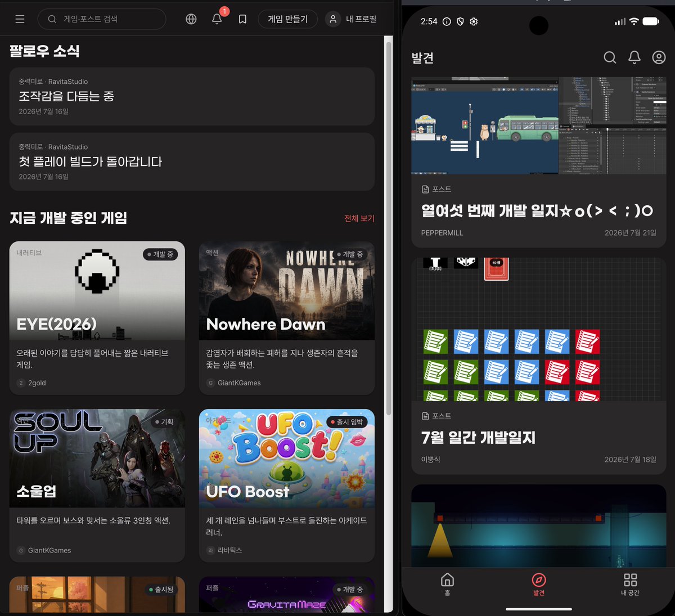Open search icon in mobile 발견 header
Image resolution: width=675 pixels, height=616 pixels.
coord(610,57)
